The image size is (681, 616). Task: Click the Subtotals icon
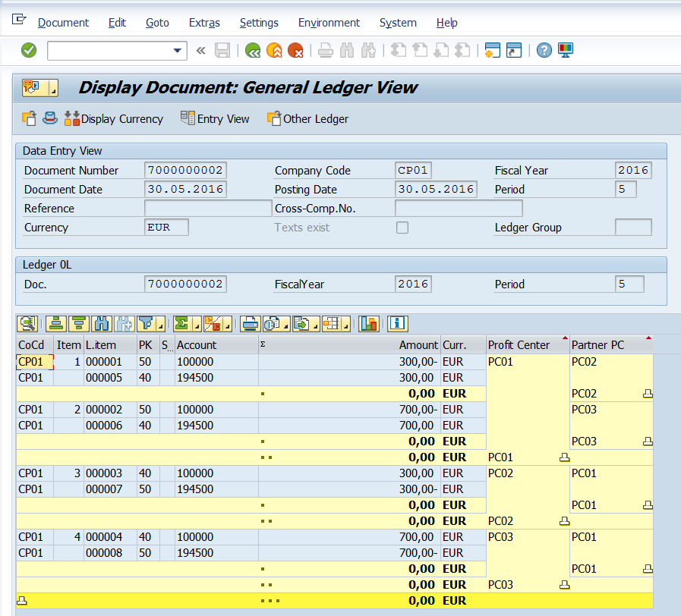213,324
